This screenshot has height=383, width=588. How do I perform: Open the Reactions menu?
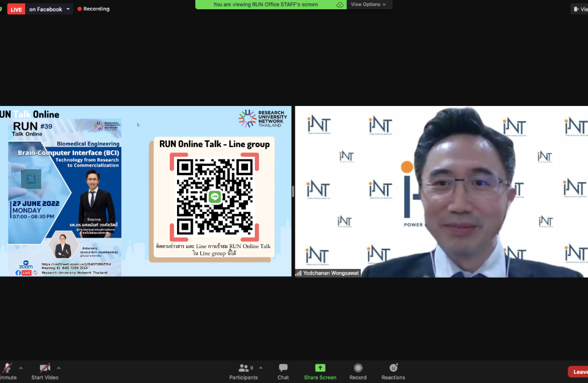[x=393, y=371]
